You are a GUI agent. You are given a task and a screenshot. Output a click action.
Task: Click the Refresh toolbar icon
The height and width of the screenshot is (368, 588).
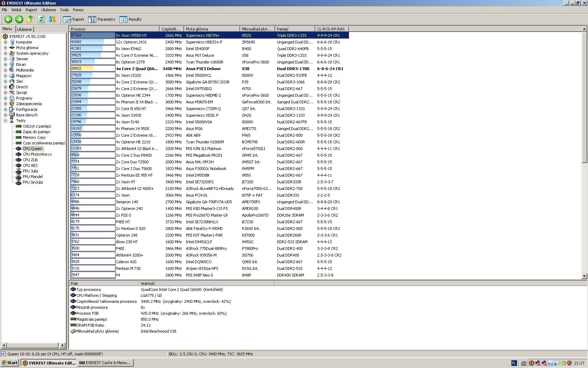tap(41, 20)
